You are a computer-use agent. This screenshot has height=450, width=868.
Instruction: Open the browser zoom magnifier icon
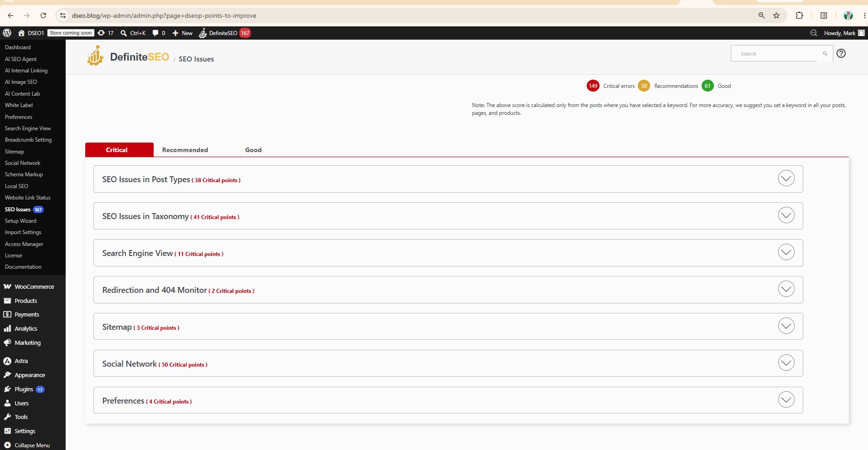click(x=761, y=15)
